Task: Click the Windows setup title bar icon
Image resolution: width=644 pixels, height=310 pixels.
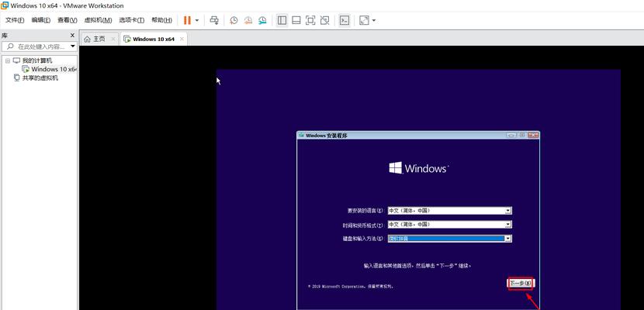Action: pos(302,136)
